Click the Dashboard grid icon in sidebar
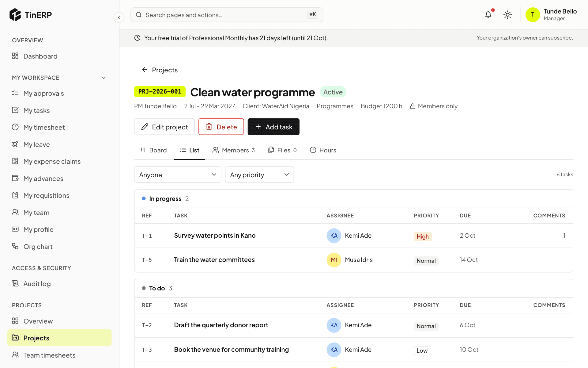Image resolution: width=588 pixels, height=368 pixels. click(x=15, y=56)
